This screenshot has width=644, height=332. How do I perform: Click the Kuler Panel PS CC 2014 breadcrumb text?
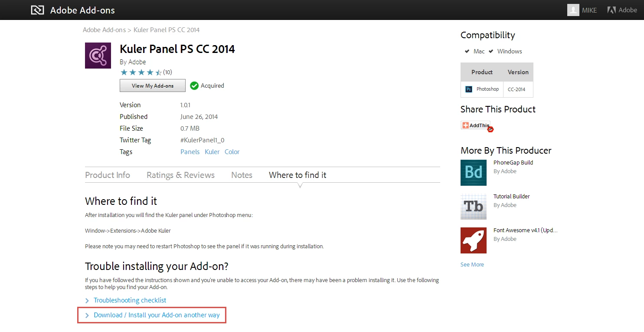(167, 30)
